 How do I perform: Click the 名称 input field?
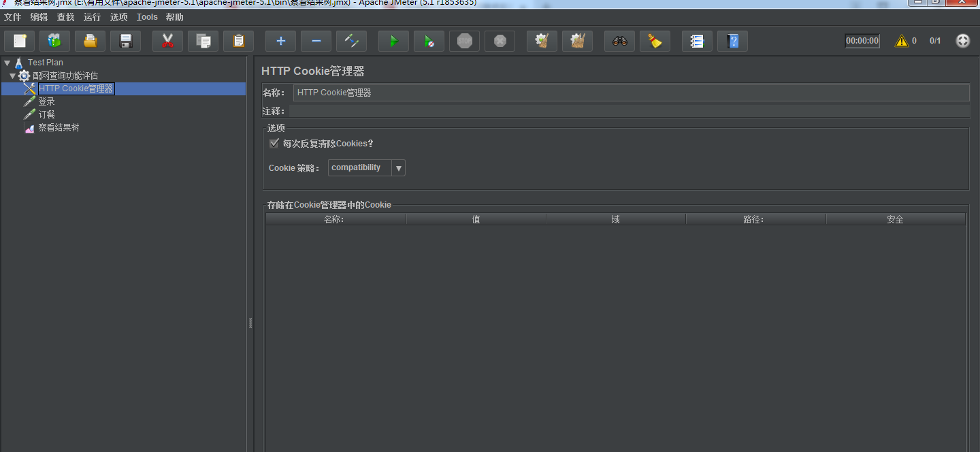pos(631,93)
